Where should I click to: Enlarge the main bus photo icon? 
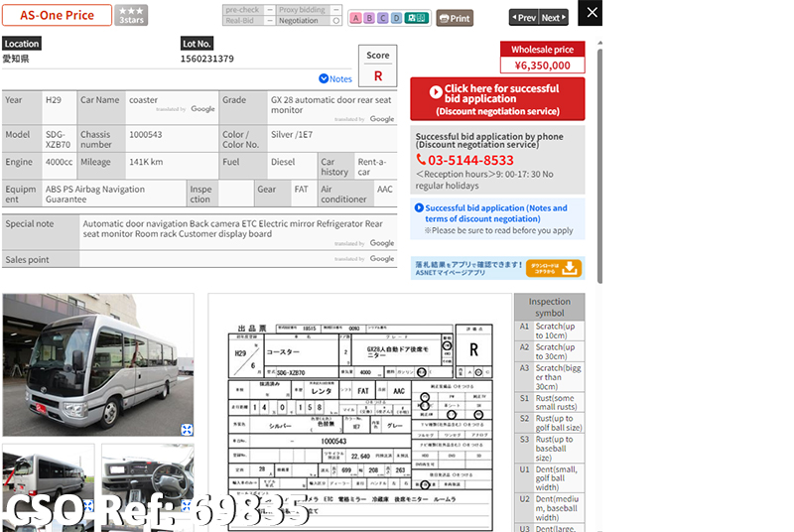point(187,430)
